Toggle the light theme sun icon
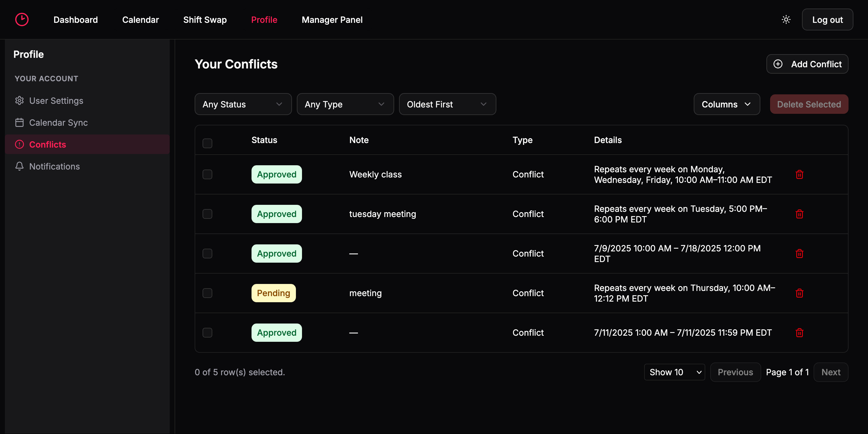Viewport: 868px width, 434px height. point(786,19)
